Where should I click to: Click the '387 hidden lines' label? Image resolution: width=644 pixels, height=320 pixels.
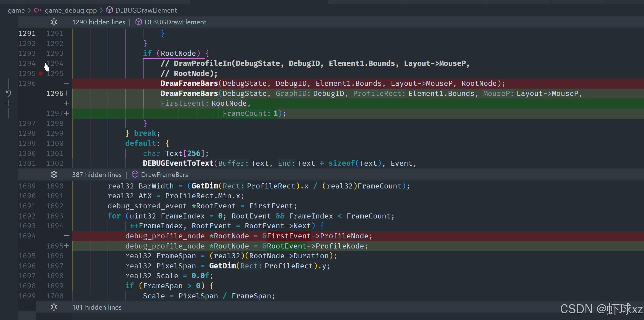(x=97, y=174)
